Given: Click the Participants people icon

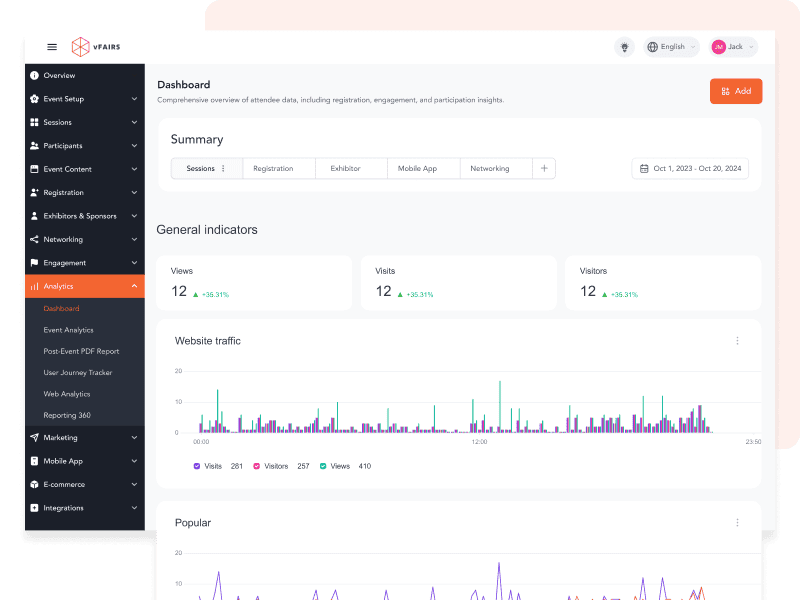Looking at the screenshot, I should click(x=34, y=146).
